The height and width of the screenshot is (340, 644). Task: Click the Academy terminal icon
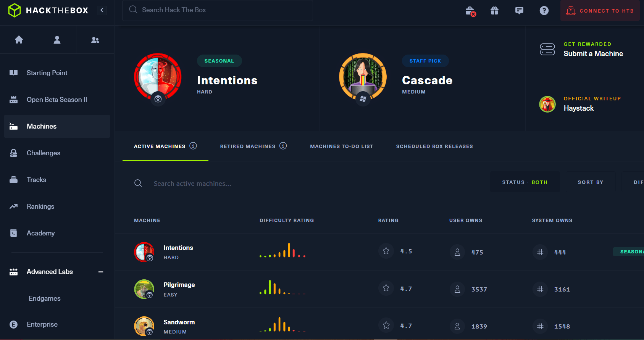tap(14, 233)
